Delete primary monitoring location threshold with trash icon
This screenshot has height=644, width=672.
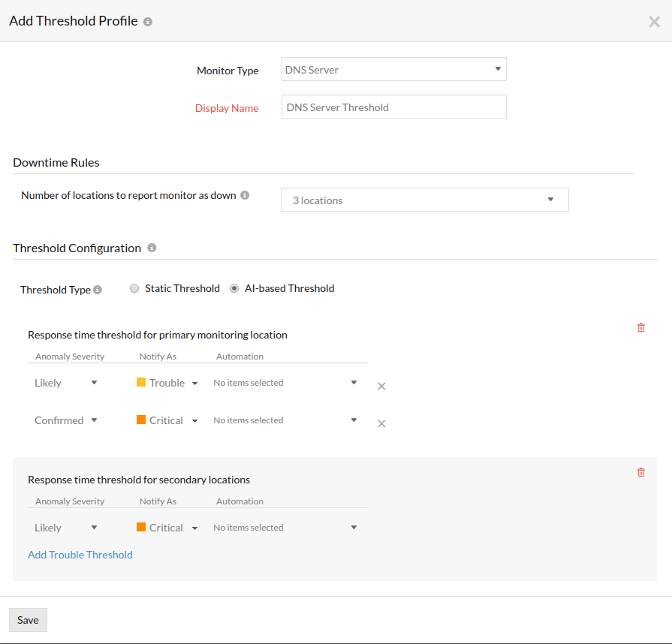pyautogui.click(x=640, y=327)
